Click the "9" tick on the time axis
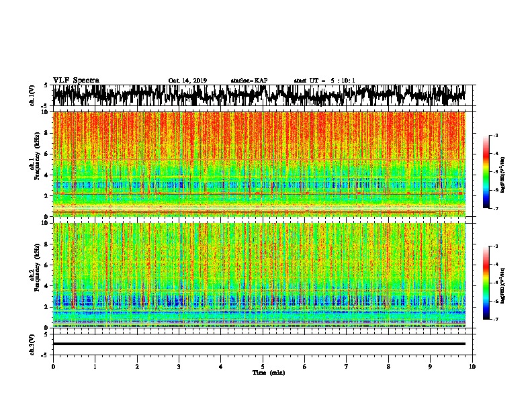This screenshot has height=411, width=532. pyautogui.click(x=430, y=367)
